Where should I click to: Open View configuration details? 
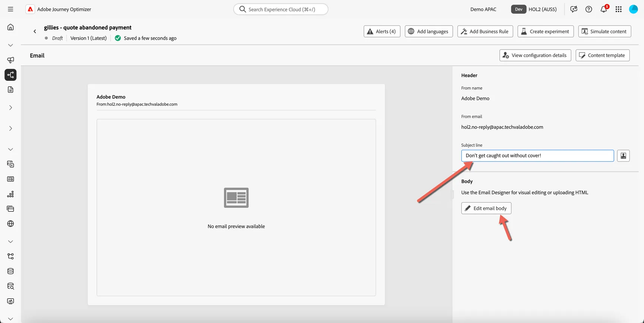(x=535, y=55)
